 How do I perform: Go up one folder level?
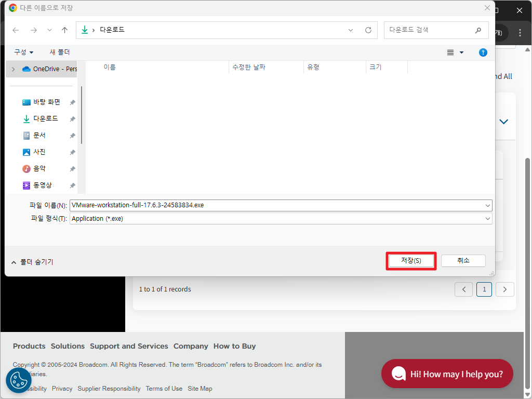point(64,30)
